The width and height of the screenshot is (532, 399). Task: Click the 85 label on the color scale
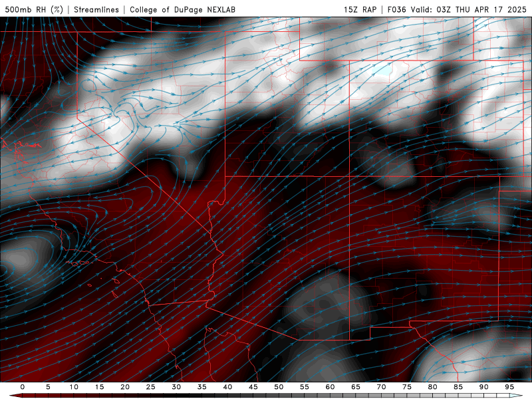[x=458, y=387]
